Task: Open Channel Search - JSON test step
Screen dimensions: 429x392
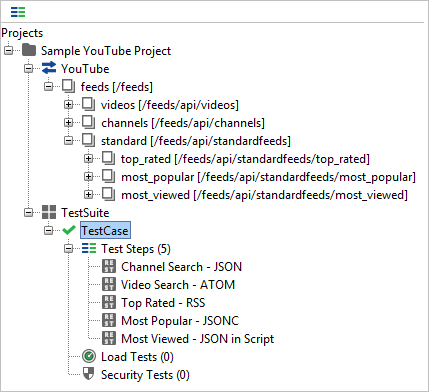Action: click(x=181, y=267)
